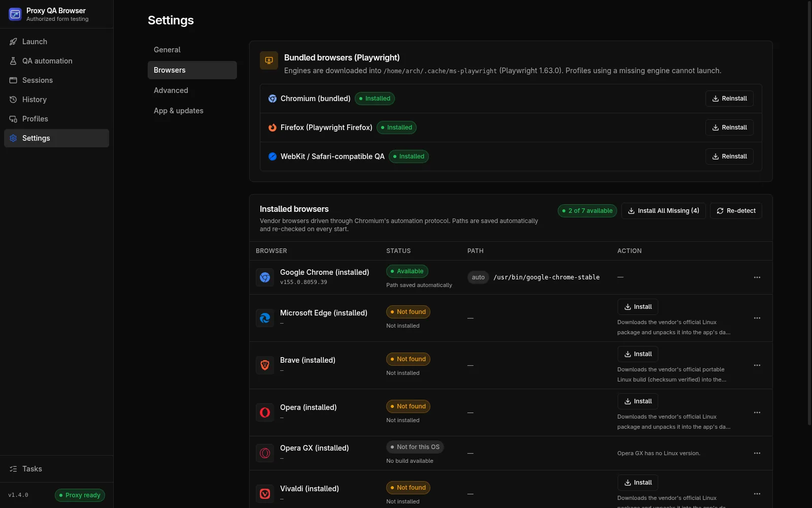
Task: Go to QA automation in sidebar
Action: 56,61
